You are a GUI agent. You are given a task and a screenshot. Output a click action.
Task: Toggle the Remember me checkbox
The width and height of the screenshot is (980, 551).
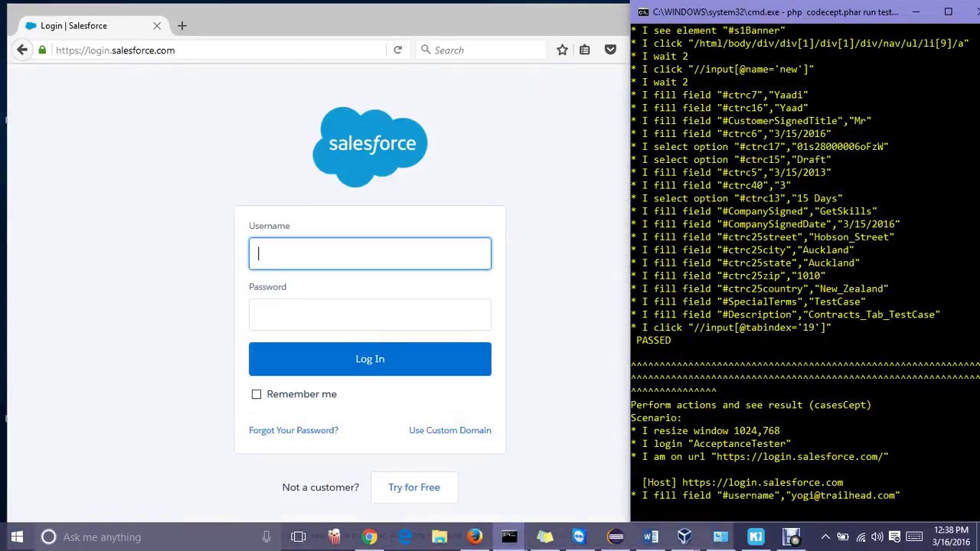(256, 394)
